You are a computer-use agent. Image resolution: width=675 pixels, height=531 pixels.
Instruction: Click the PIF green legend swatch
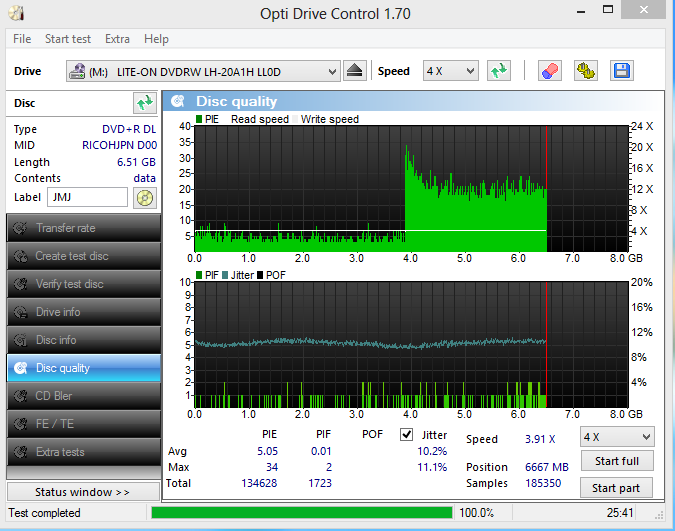point(199,275)
